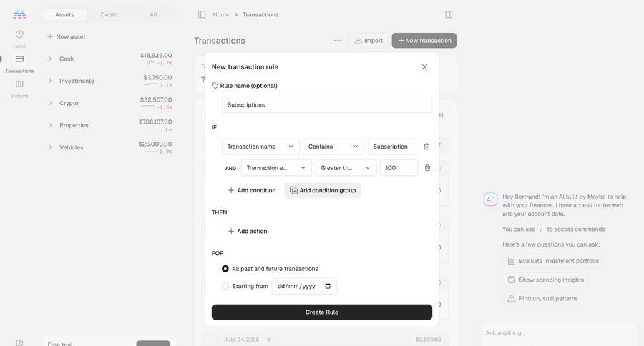Click the Import button
Image resolution: width=644 pixels, height=346 pixels.
point(369,41)
